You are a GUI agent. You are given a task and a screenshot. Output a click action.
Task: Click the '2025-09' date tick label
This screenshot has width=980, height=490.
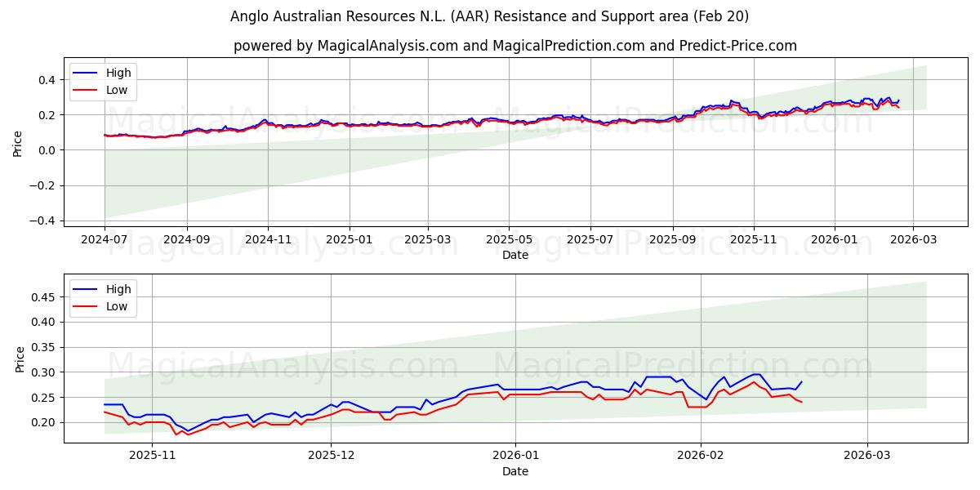[673, 240]
